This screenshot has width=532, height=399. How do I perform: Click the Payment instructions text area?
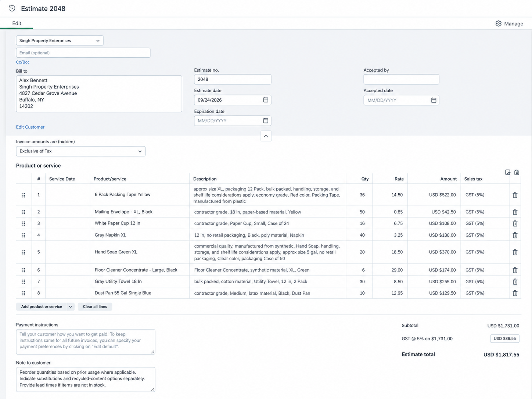[86, 342]
